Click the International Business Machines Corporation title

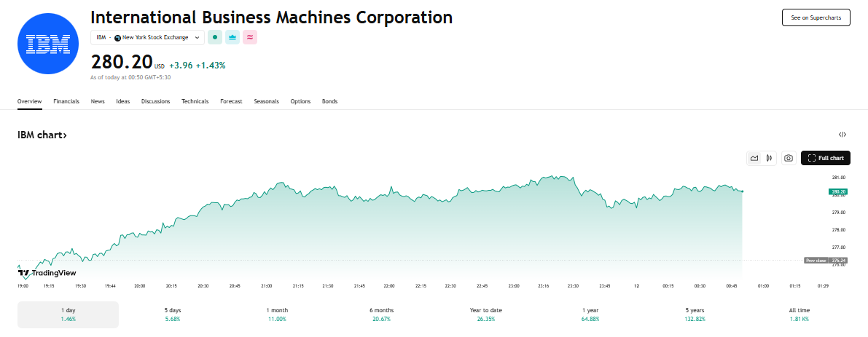pyautogui.click(x=271, y=17)
